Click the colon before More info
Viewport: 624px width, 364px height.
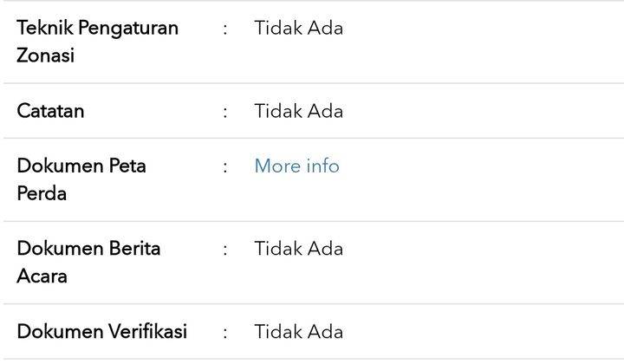[x=225, y=167]
